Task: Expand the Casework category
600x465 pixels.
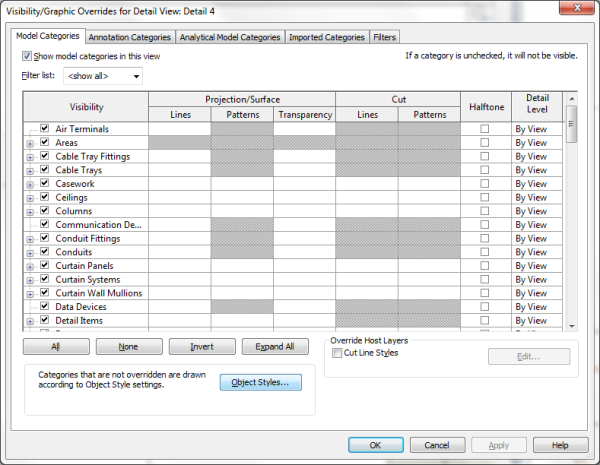Action: coord(30,185)
